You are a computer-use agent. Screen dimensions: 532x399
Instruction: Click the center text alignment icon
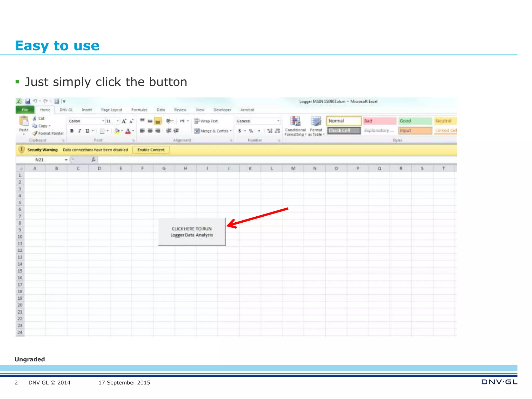tap(150, 131)
